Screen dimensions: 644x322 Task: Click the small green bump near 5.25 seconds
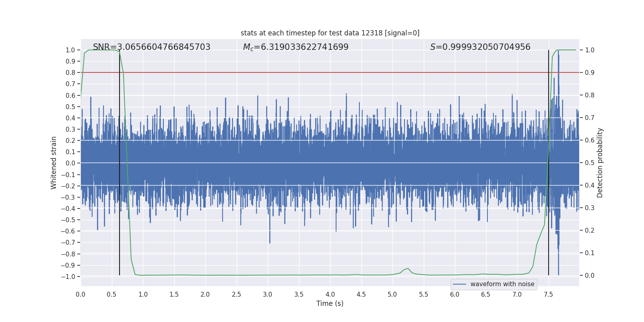click(408, 268)
